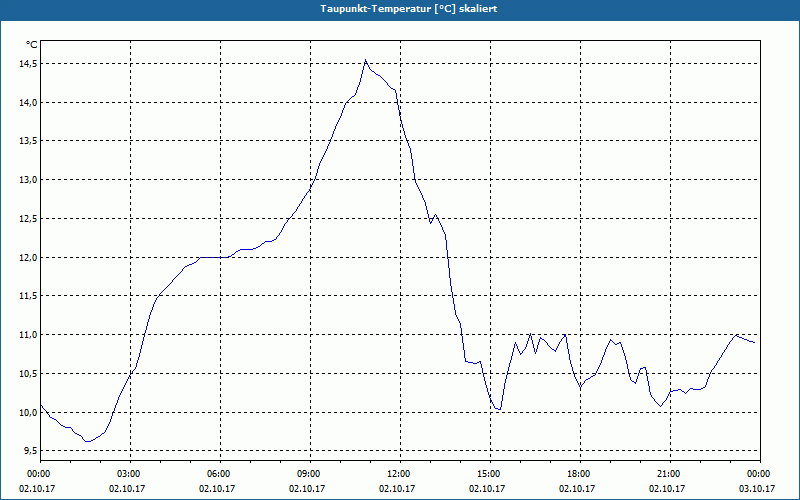Screen dimensions: 800x500
Task: Click the 02.10.17 date below 15:00
Action: click(487, 488)
